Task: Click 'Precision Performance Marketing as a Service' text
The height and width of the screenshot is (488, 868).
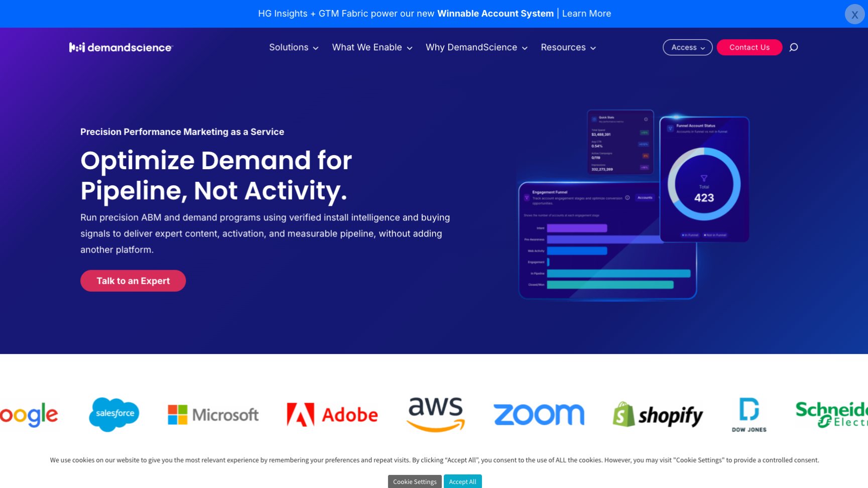Action: (182, 132)
